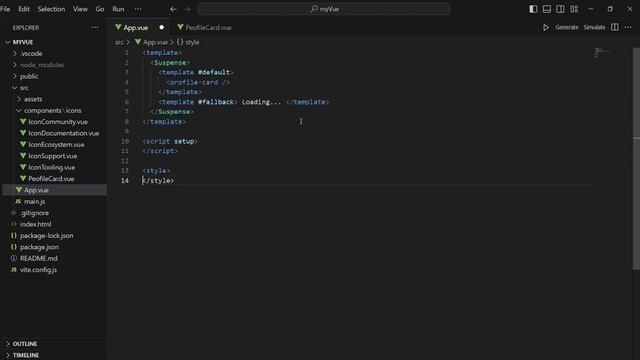This screenshot has width=640, height=360.
Task: Click the #fallback template line text
Action: click(244, 102)
